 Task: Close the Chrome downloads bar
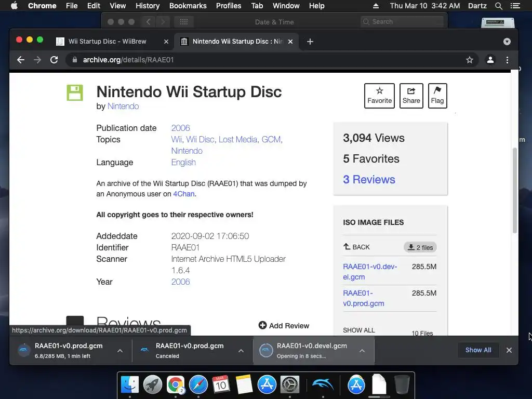coord(509,350)
